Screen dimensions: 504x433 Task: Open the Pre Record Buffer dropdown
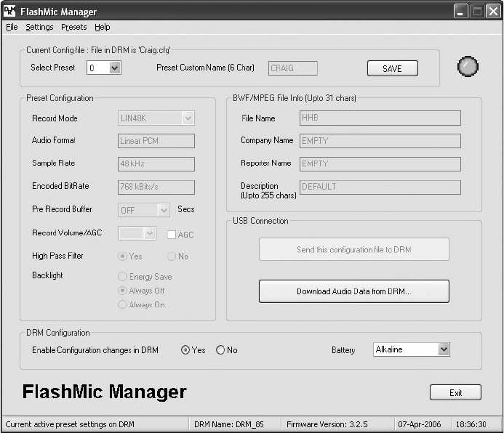(x=164, y=210)
